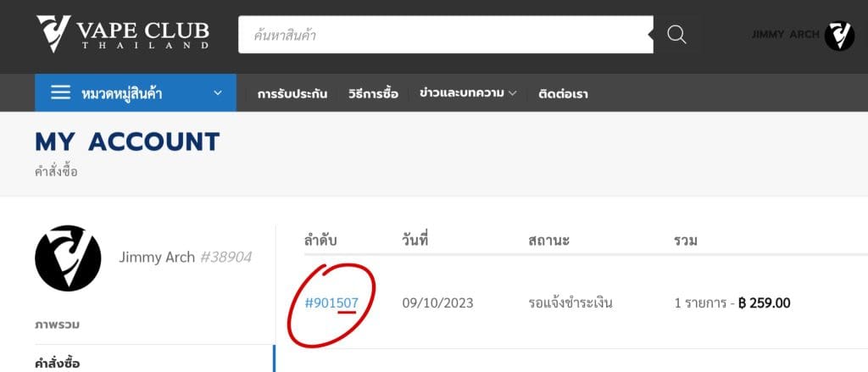
Task: Click the Vape Club Thailand logo
Action: pos(122,33)
